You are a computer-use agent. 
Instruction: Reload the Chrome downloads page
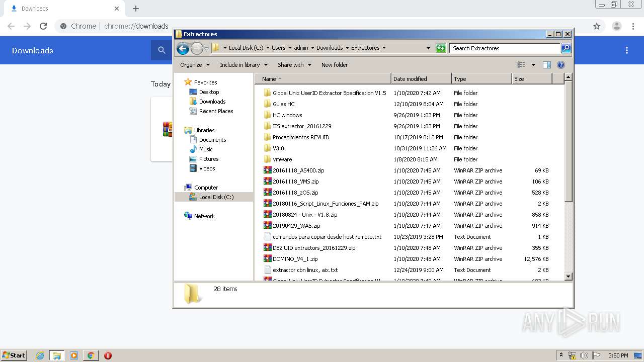(43, 26)
